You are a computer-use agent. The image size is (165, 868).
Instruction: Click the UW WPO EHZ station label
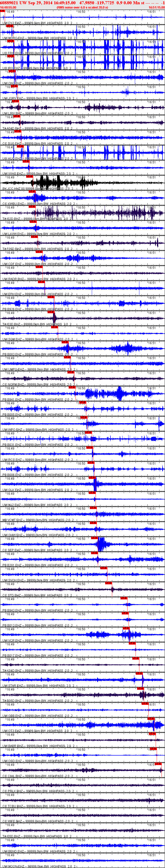(37, 430)
